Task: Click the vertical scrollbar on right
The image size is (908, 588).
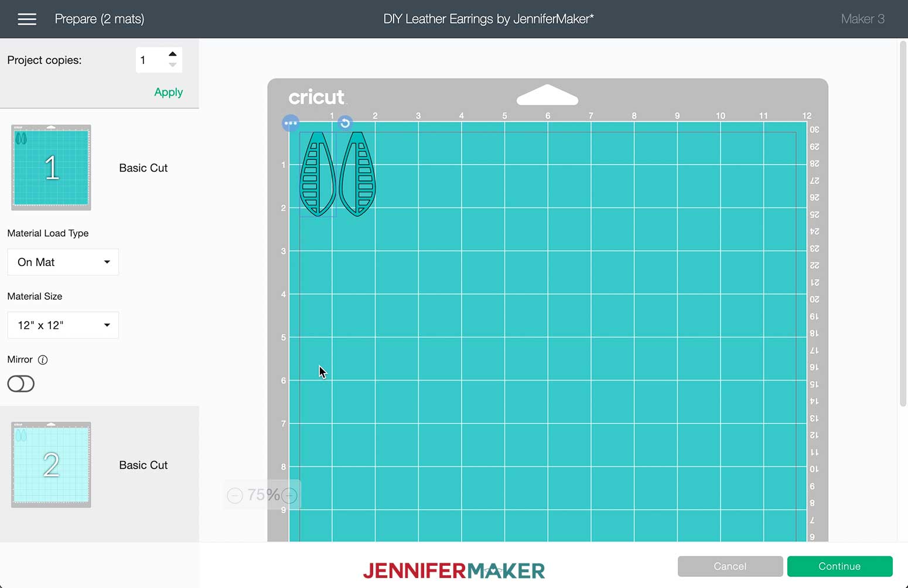Action: point(903,223)
